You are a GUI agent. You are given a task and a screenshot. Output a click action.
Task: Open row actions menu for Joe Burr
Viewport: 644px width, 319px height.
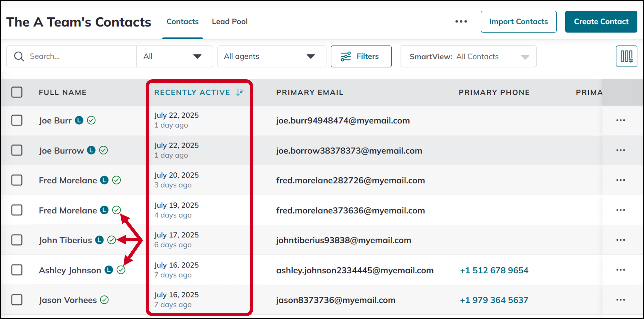click(621, 121)
